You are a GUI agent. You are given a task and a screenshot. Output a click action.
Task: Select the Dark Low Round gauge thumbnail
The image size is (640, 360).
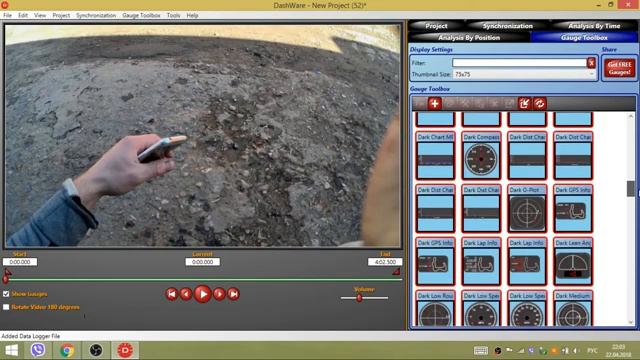click(x=435, y=309)
